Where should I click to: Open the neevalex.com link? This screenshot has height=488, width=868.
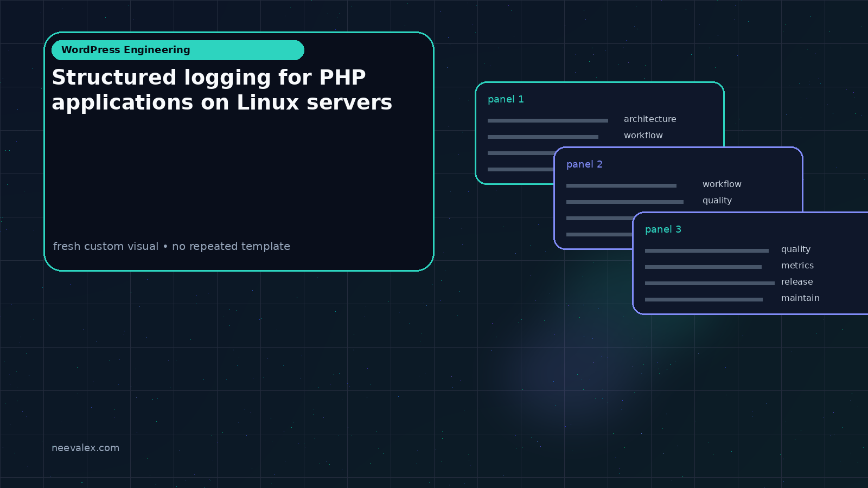(85, 448)
